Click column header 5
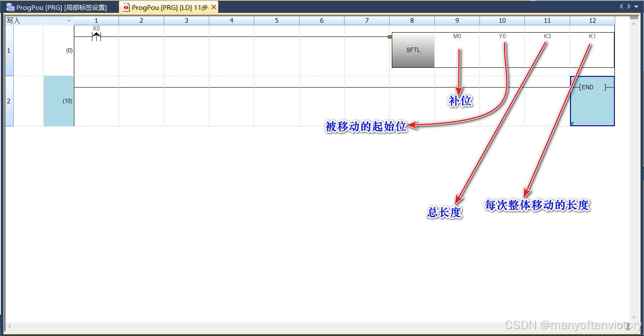644x336 pixels. click(x=277, y=21)
